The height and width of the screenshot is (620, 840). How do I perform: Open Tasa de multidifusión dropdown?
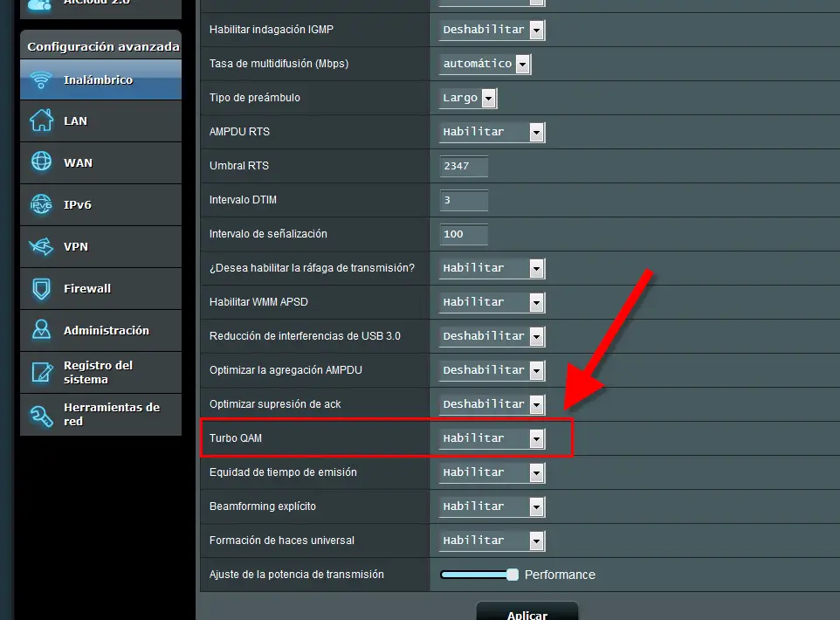click(485, 64)
